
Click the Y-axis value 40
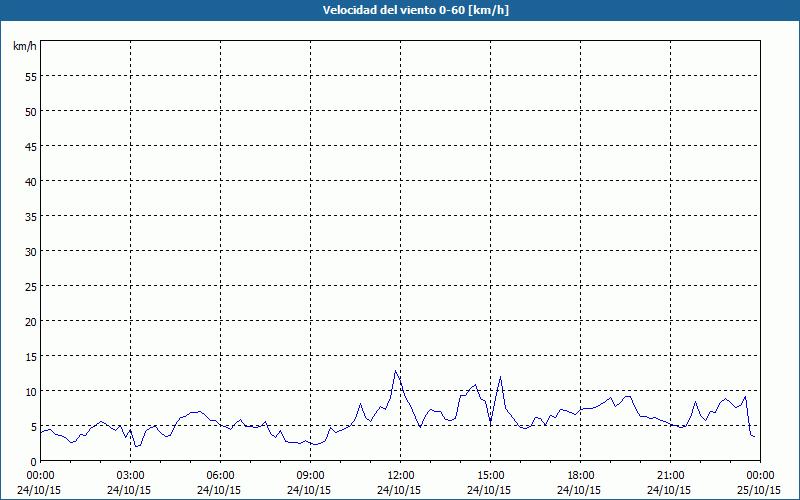tap(31, 181)
